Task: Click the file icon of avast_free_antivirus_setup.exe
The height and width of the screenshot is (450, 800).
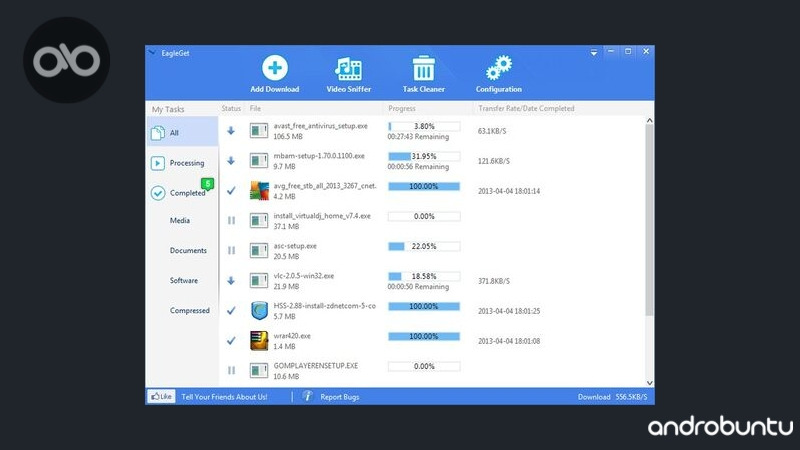Action: [x=259, y=131]
